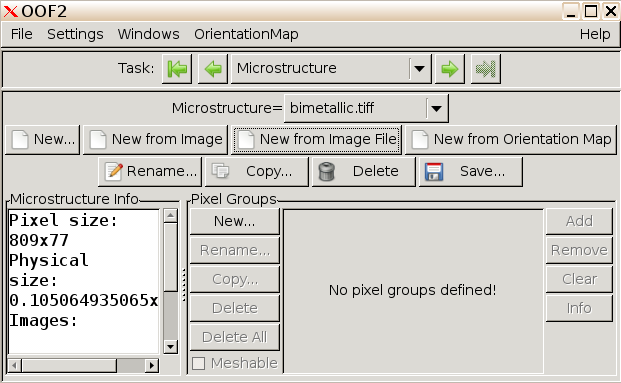Click the Copy... microstructure button
This screenshot has height=383, width=621.
click(257, 171)
